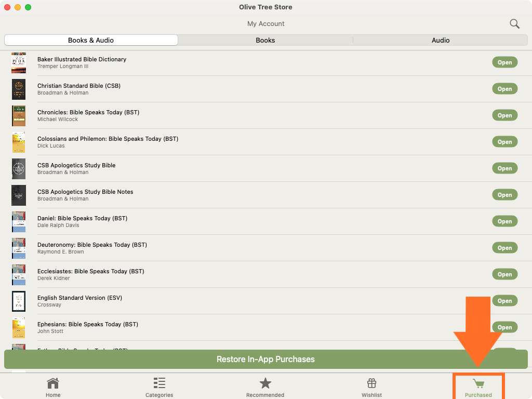Open Ephesians: Bible Speaks Today
Image resolution: width=532 pixels, height=399 pixels.
click(x=504, y=327)
